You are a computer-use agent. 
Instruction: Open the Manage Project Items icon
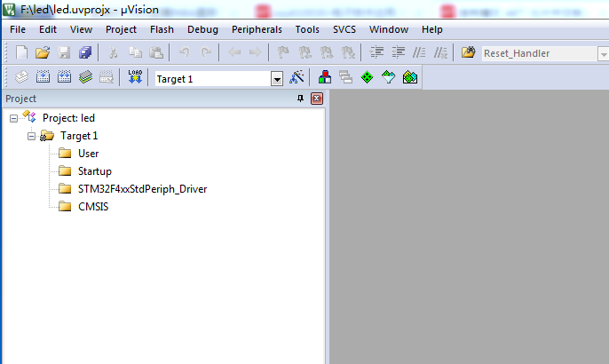tap(324, 78)
